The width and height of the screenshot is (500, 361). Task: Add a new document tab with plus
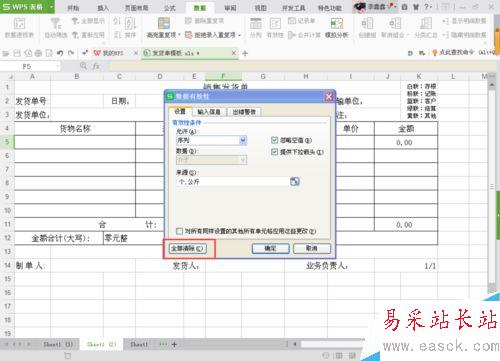click(245, 53)
